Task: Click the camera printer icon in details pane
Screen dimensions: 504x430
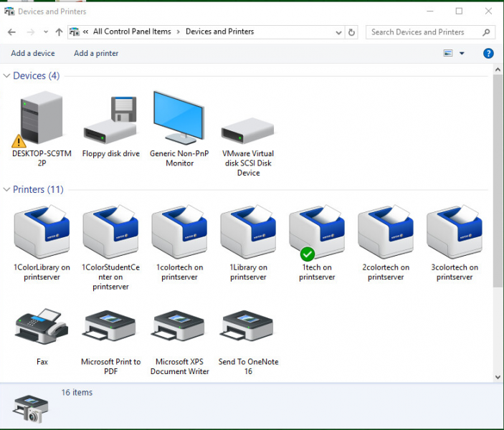Action: coord(31,408)
